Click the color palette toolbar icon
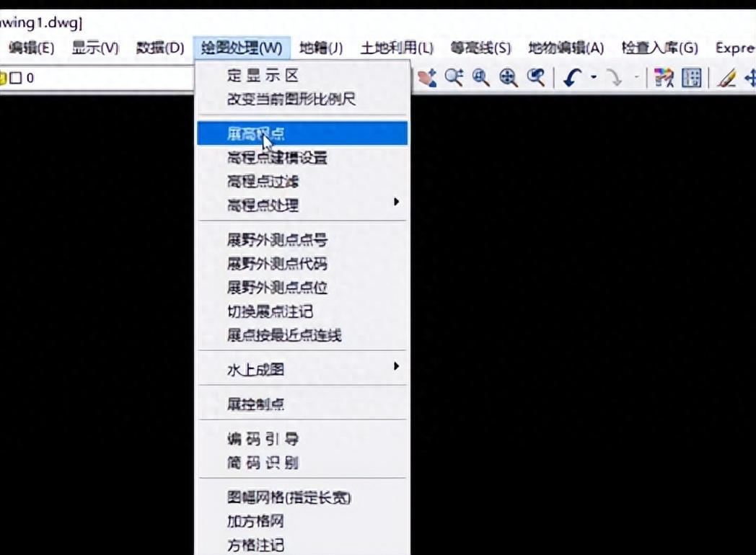This screenshot has height=555, width=756. click(x=664, y=77)
